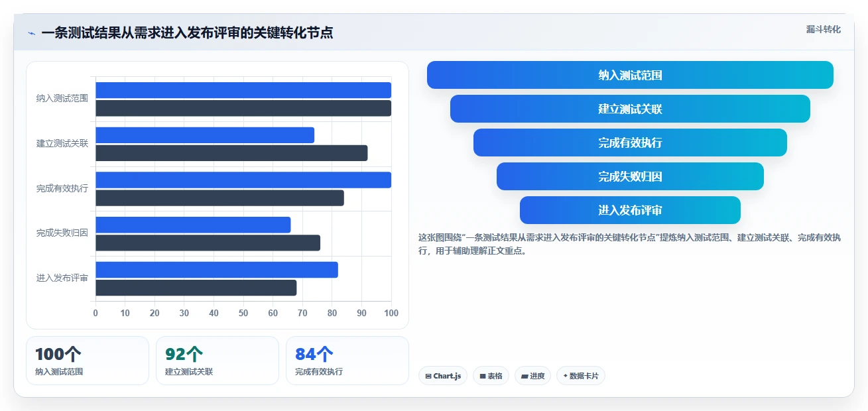Click the dark bar for 完成有效执行
The image size is (868, 411).
click(x=219, y=198)
